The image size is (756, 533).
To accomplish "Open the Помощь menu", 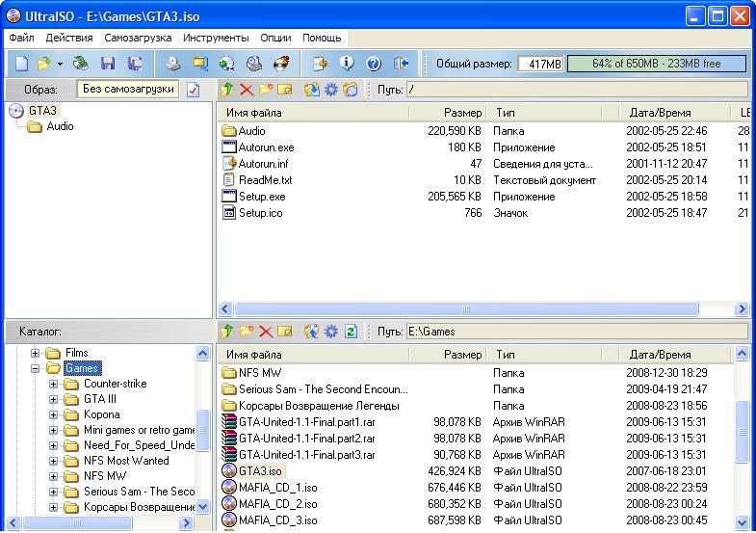I will 322,38.
